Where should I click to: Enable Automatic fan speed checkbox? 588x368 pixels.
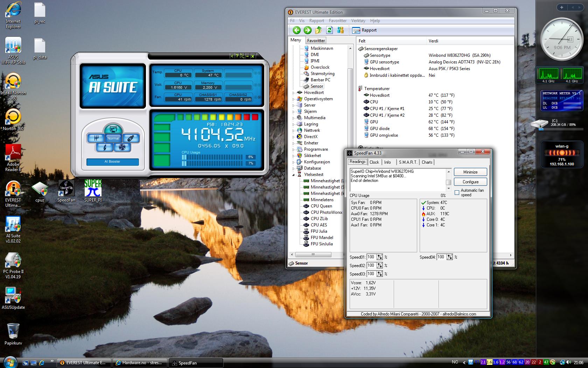point(457,192)
